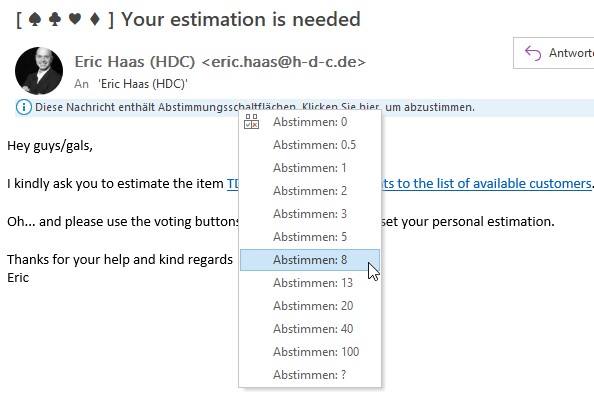594x419 pixels.
Task: Select highlighted Abstimmen: 8 entry
Action: pyautogui.click(x=310, y=260)
